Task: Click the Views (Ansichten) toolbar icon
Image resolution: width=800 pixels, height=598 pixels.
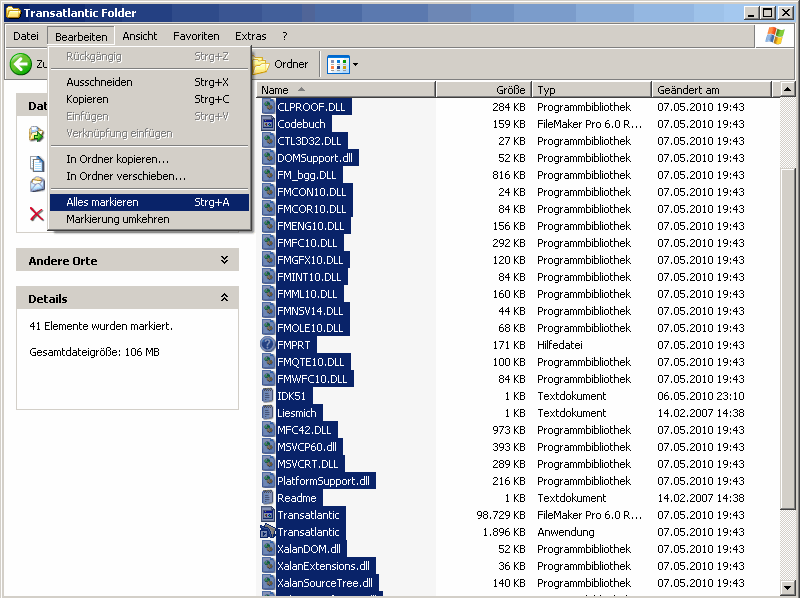Action: click(x=338, y=64)
